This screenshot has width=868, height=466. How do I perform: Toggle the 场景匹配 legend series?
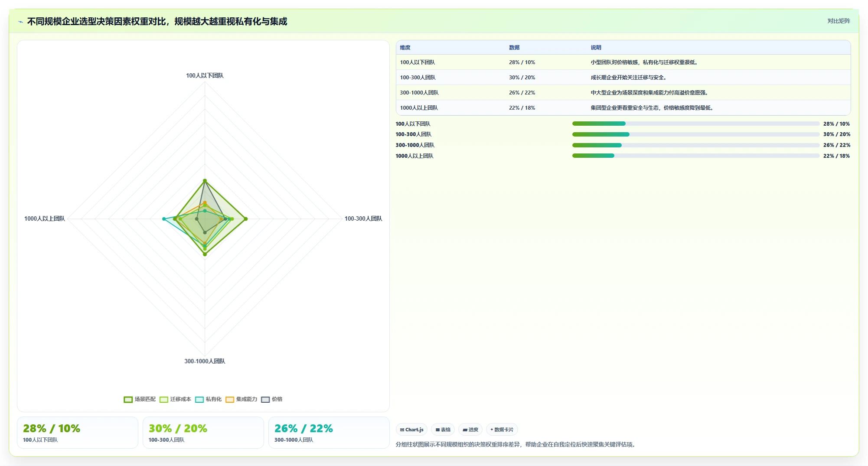click(140, 399)
